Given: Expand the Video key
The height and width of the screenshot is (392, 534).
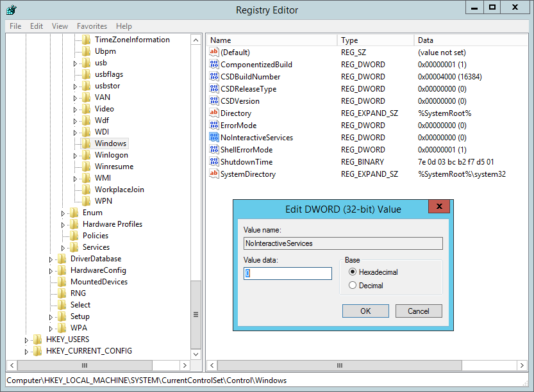Looking at the screenshot, I should pos(75,110).
